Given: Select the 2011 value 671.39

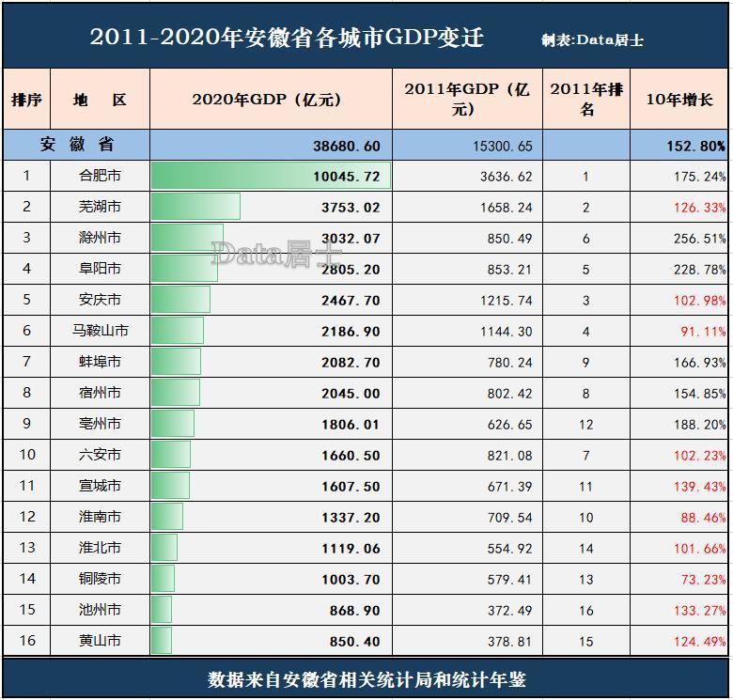Looking at the screenshot, I should point(509,487).
